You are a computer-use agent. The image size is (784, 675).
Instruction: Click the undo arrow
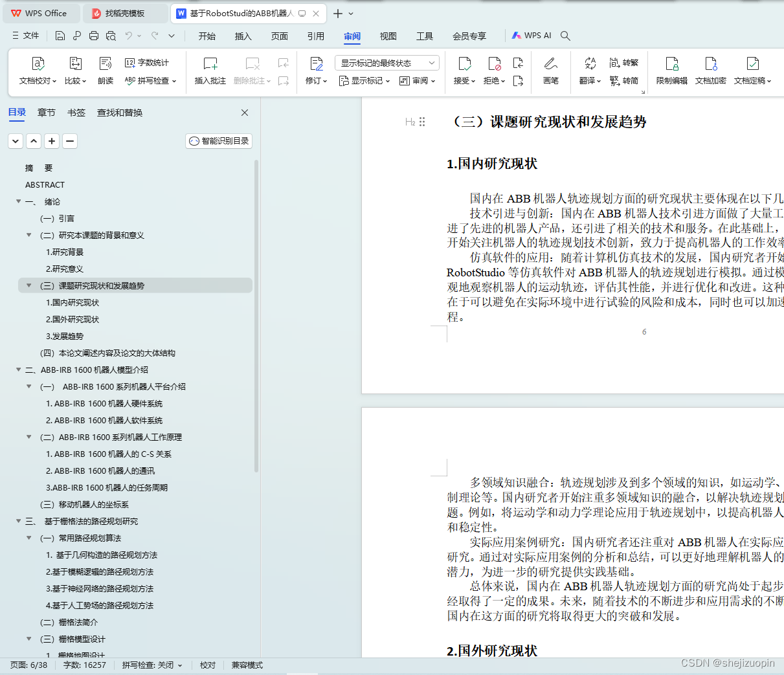[x=129, y=36]
